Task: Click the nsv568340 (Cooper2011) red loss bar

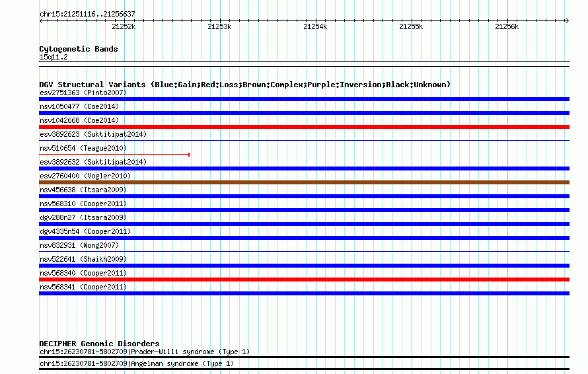Action: 304,280
